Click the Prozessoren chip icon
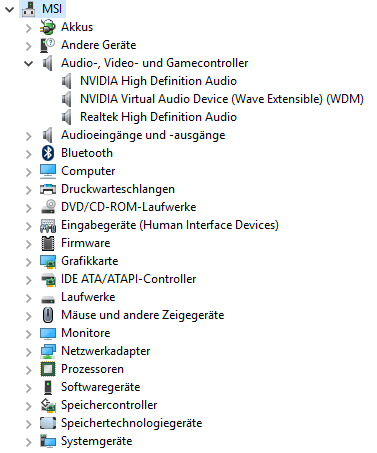377x453 pixels. (48, 369)
